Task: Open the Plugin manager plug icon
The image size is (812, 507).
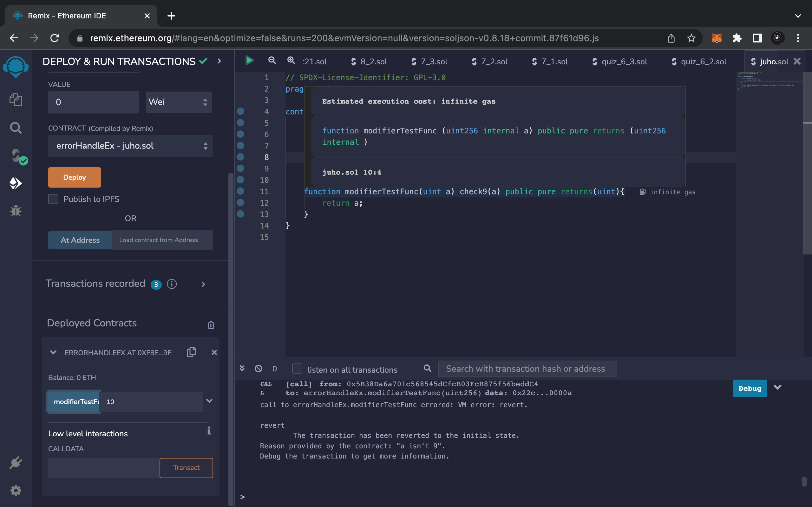Action: pyautogui.click(x=16, y=463)
